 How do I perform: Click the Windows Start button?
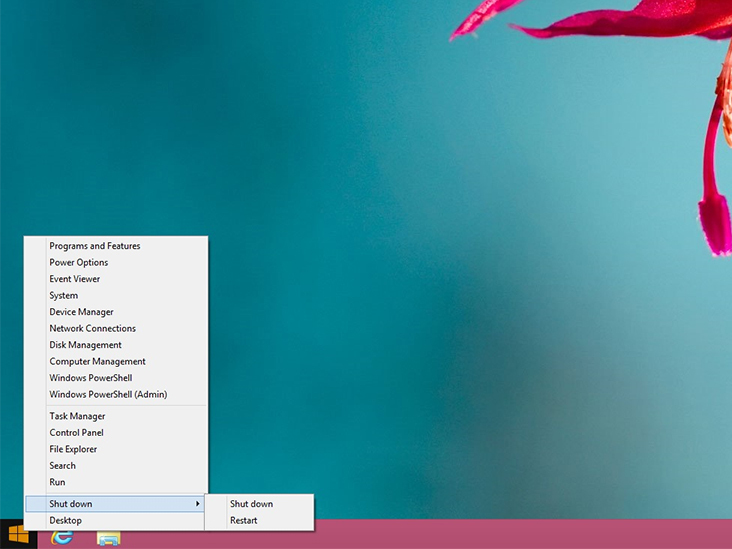click(18, 534)
